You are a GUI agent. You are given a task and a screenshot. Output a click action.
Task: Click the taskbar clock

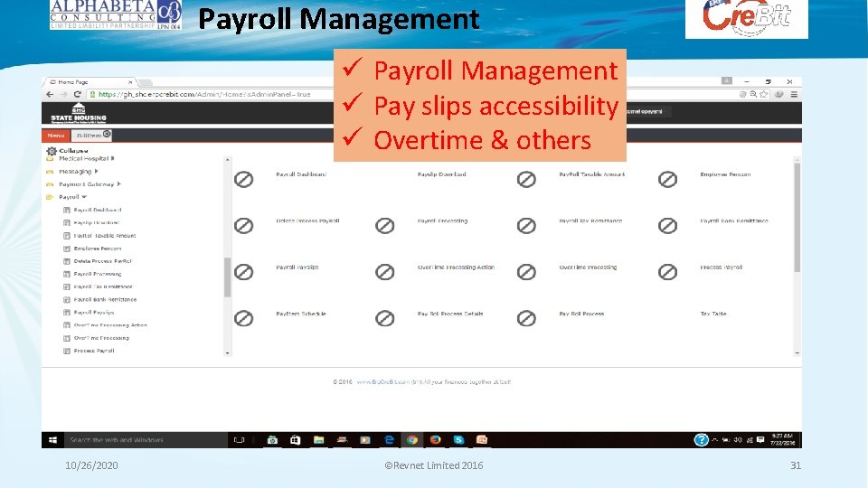click(783, 440)
